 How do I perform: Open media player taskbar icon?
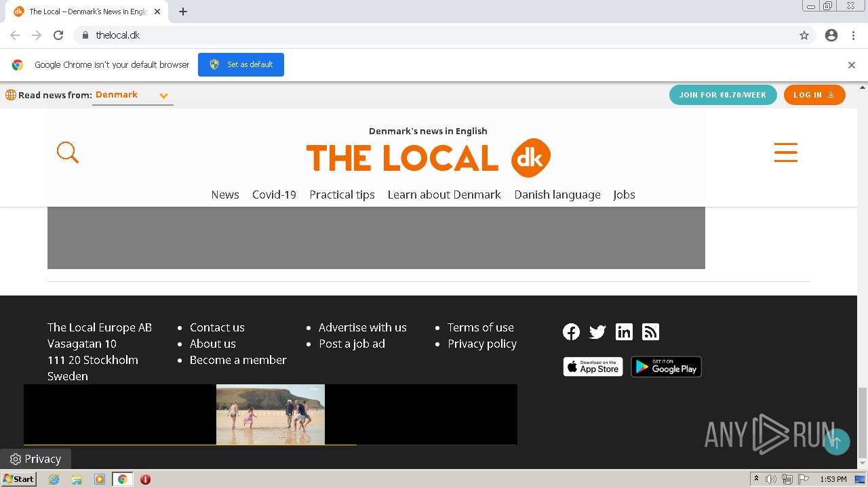pos(100,479)
